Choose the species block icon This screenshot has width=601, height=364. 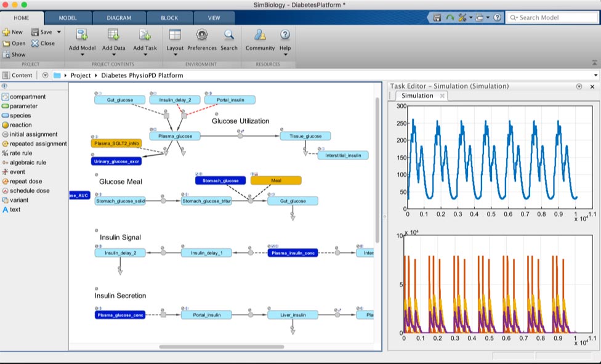point(6,116)
